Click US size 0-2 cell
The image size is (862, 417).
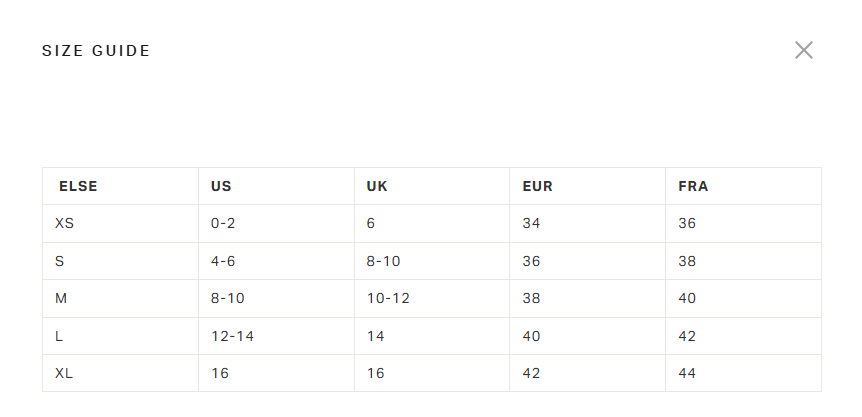223,223
